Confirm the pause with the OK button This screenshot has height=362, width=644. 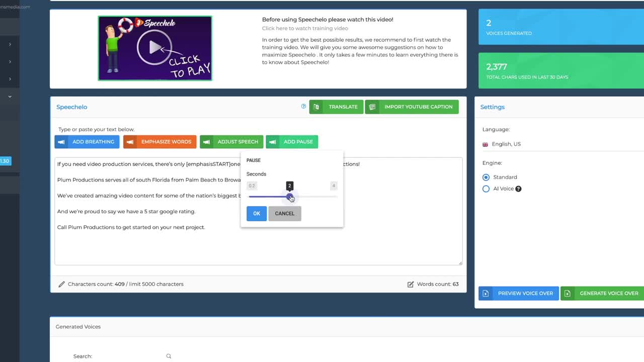pos(257,213)
